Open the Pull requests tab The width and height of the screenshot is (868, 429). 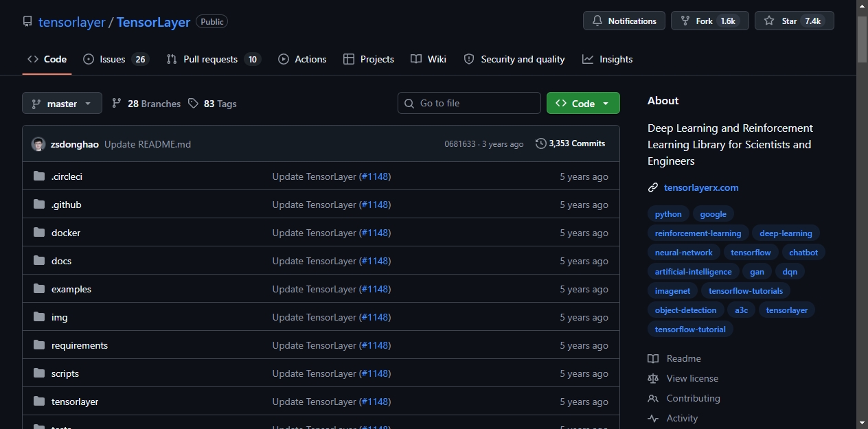coord(214,59)
